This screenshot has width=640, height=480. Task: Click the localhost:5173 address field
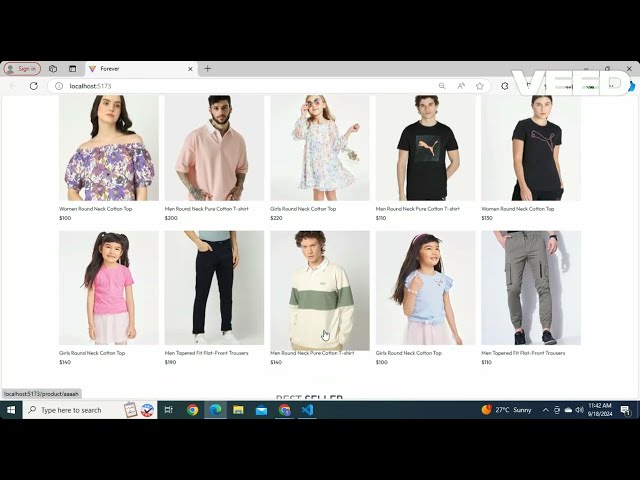click(x=245, y=86)
